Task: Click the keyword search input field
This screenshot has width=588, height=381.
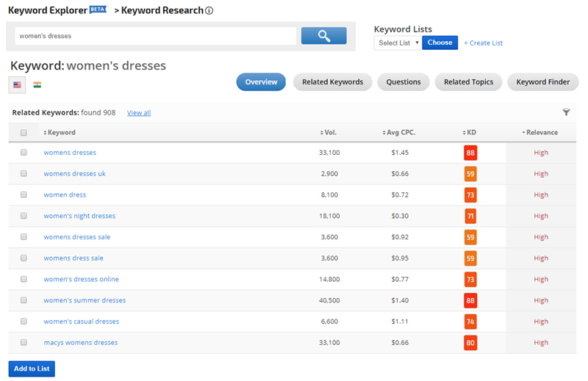Action: (154, 36)
